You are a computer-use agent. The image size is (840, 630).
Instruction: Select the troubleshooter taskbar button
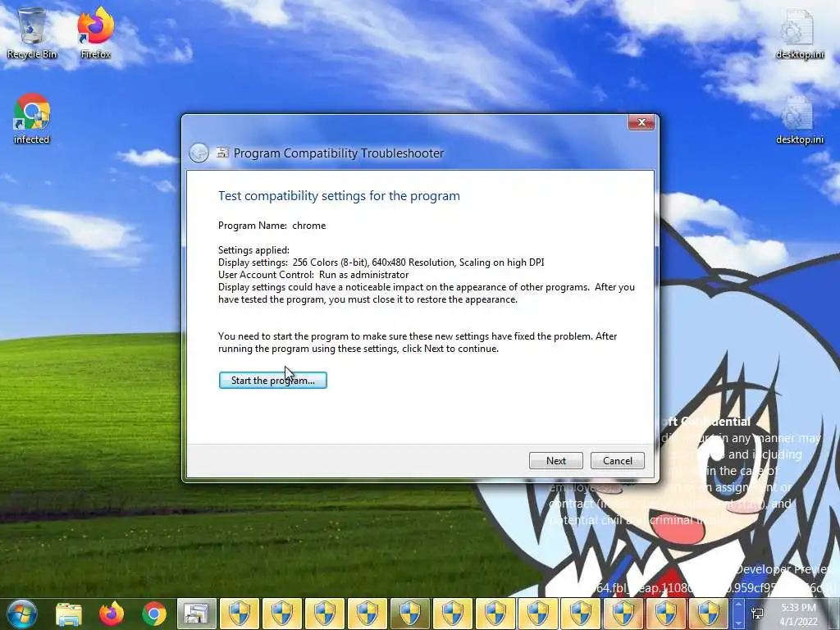tap(197, 614)
